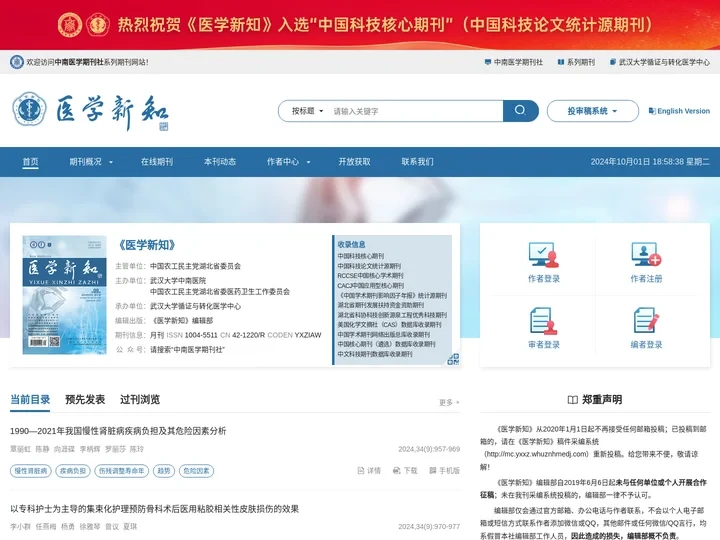Go to 首页 in navigation bar

click(30, 162)
